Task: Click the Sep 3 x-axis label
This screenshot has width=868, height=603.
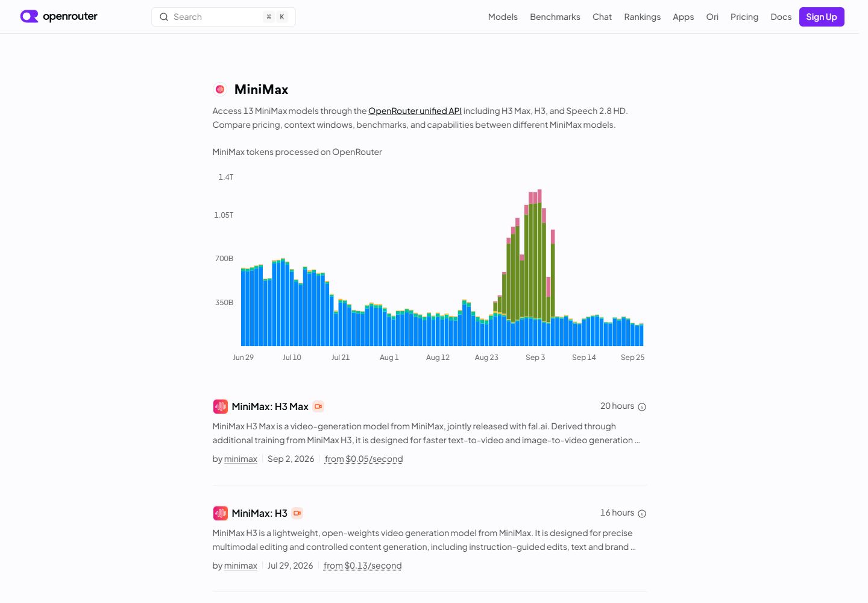Action: click(x=535, y=358)
